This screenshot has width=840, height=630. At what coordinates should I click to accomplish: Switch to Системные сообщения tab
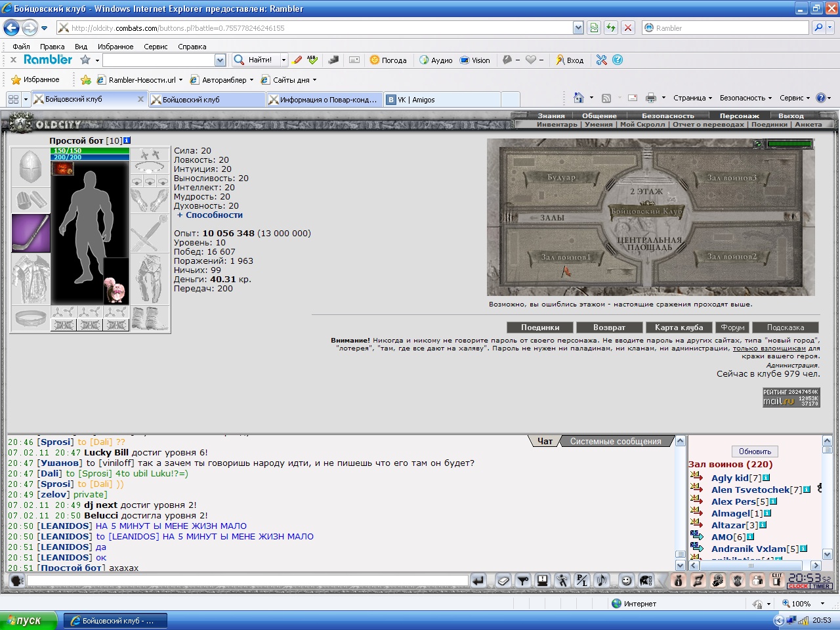[x=616, y=441]
